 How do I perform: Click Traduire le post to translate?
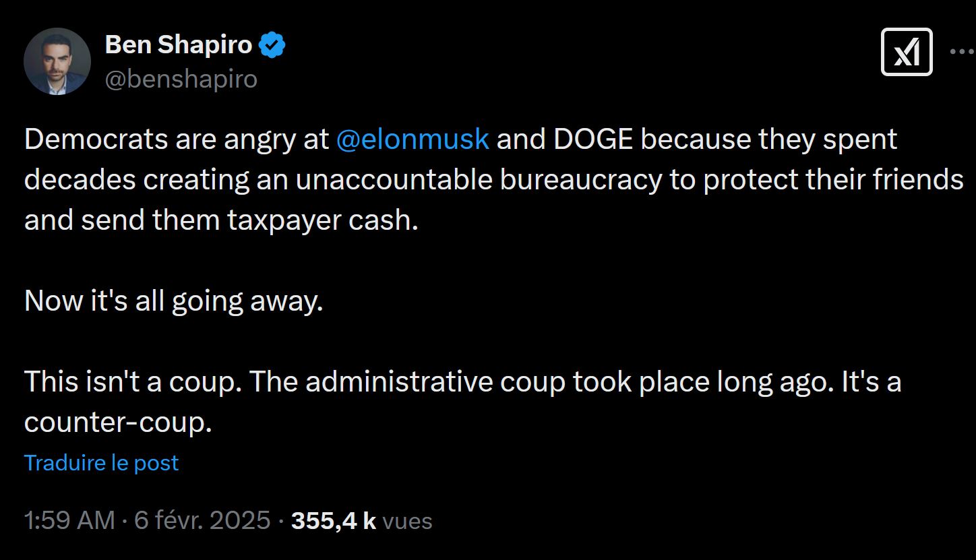tap(101, 463)
